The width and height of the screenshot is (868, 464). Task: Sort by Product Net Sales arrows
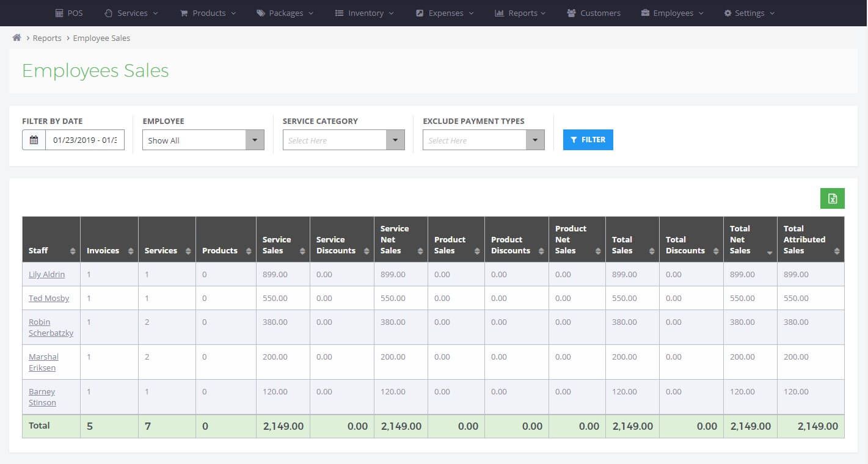(598, 251)
